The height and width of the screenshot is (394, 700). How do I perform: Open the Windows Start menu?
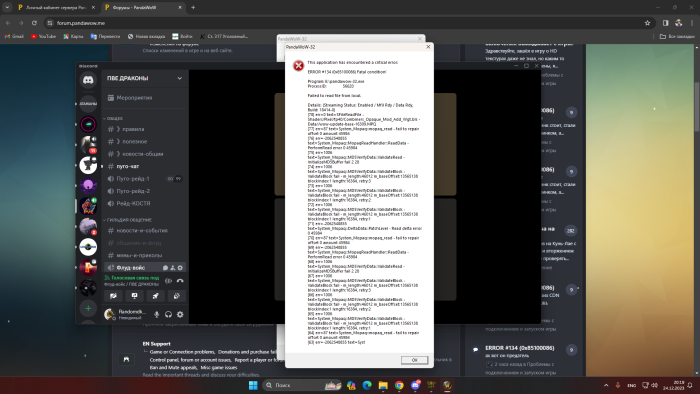click(253, 385)
